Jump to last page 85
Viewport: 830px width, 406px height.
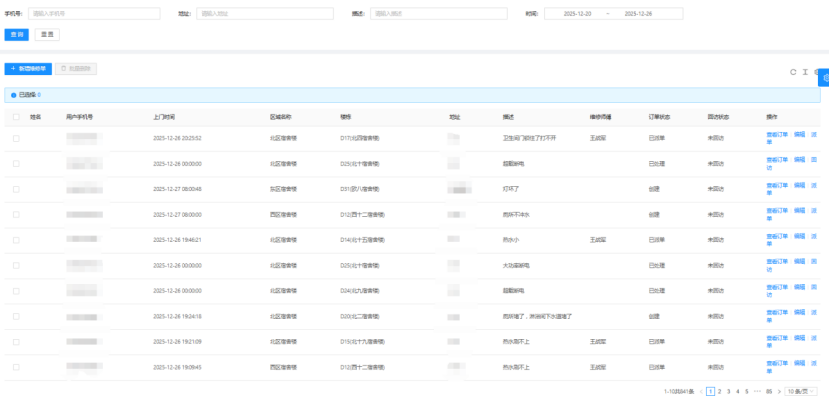(767, 391)
